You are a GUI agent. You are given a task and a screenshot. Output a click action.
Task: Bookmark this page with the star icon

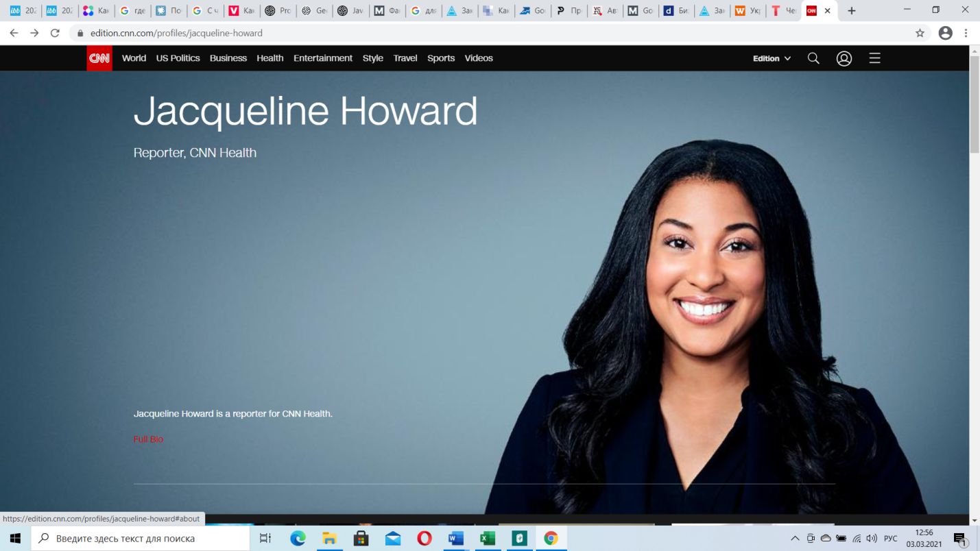920,33
